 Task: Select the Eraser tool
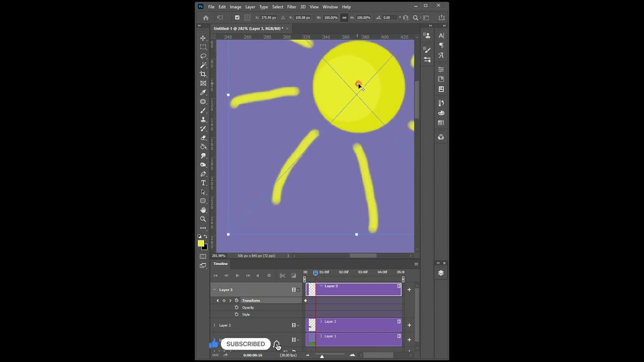(203, 137)
